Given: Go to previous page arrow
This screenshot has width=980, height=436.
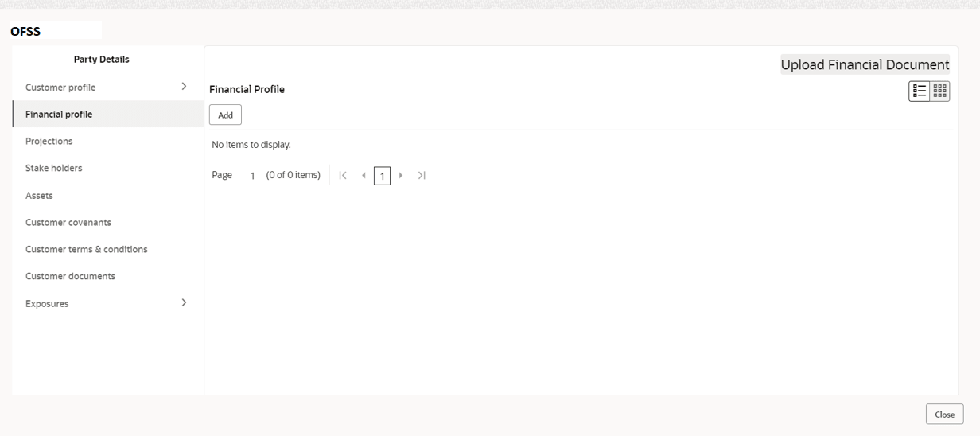Looking at the screenshot, I should [364, 176].
